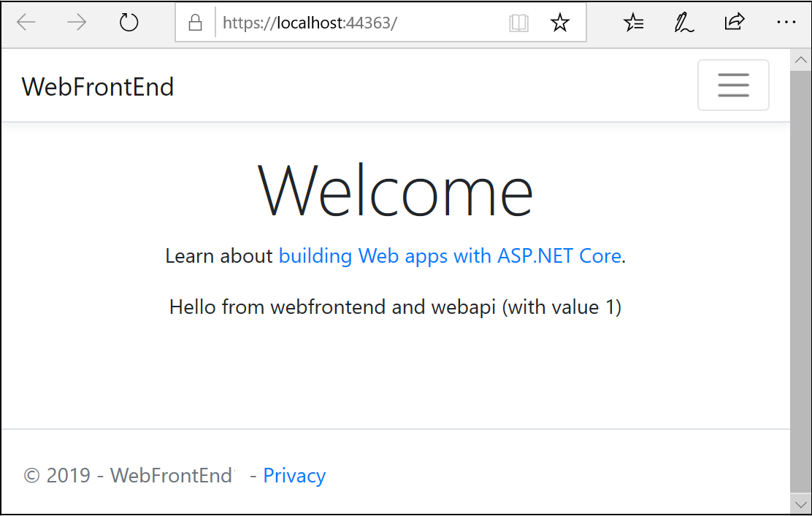
Task: Click inside the address bar URL
Action: coord(310,23)
